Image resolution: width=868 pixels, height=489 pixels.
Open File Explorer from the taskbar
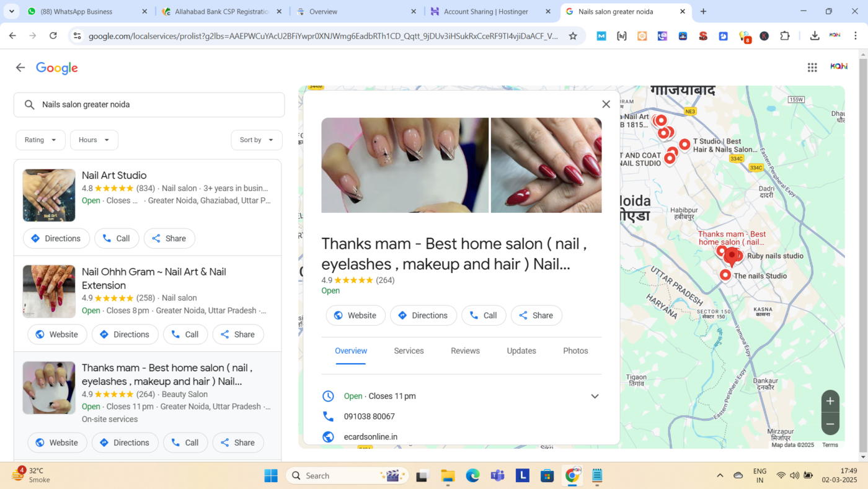[448, 476]
